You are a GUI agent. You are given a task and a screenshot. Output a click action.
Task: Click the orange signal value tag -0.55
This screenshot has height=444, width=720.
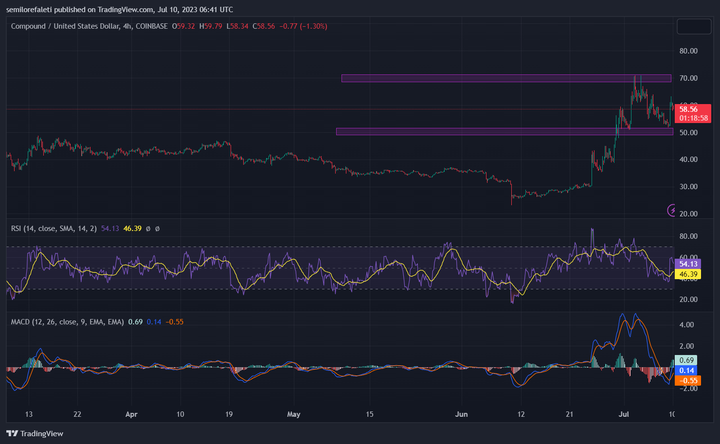coord(688,381)
